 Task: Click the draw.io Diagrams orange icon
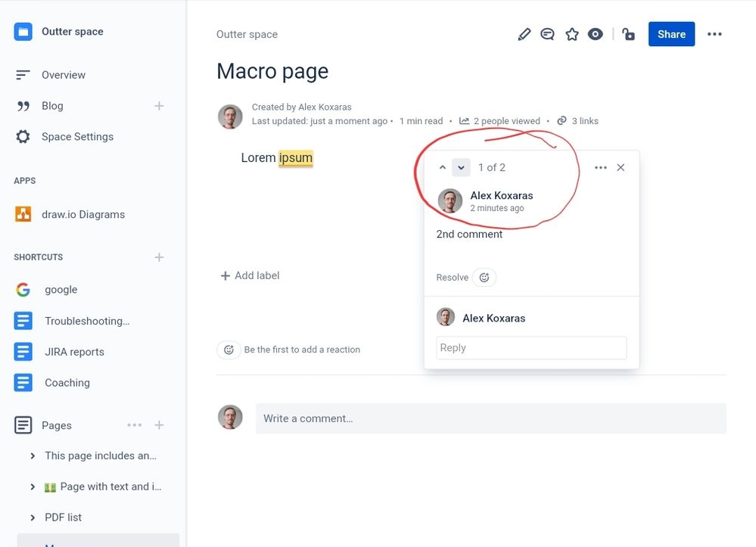[x=23, y=214]
